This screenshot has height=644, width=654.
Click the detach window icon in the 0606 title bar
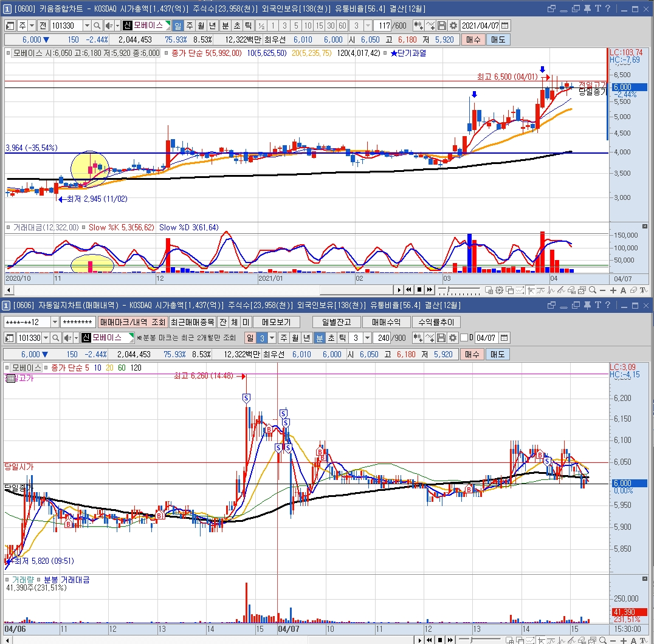click(551, 305)
